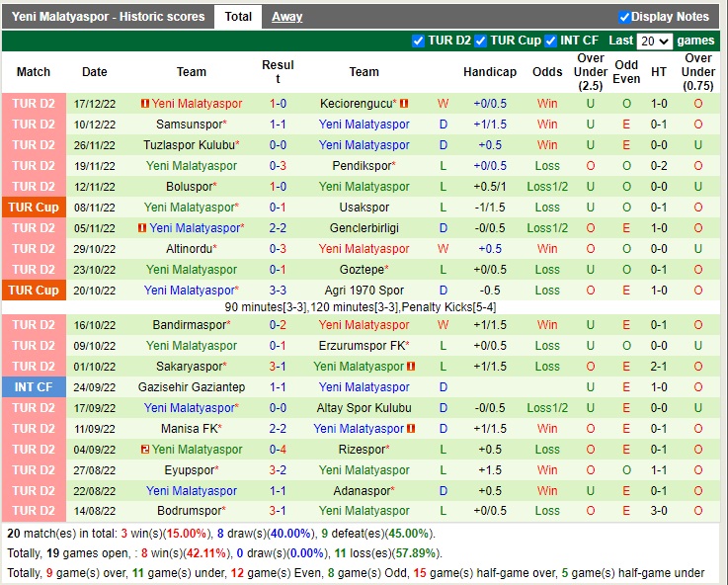Open Pendikspor team link
The image size is (728, 585).
[362, 166]
